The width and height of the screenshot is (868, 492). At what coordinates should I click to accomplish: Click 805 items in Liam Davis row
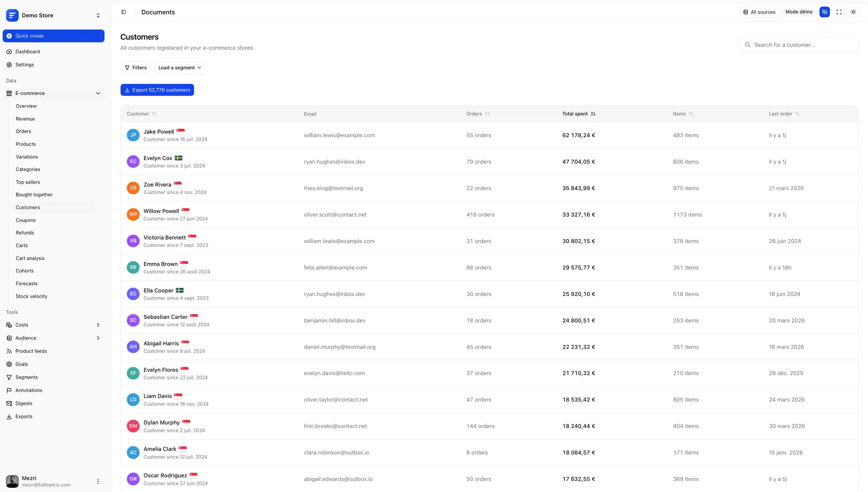pyautogui.click(x=686, y=400)
